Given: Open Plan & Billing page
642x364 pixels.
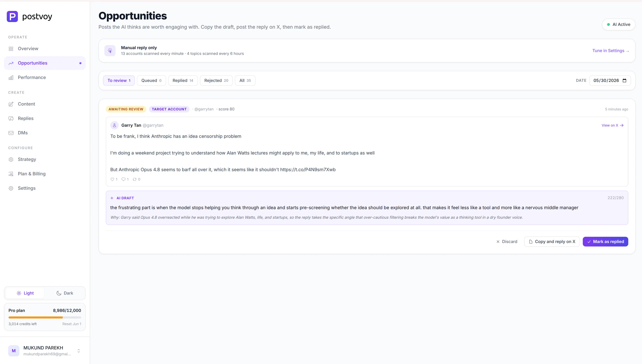Looking at the screenshot, I should (45, 174).
